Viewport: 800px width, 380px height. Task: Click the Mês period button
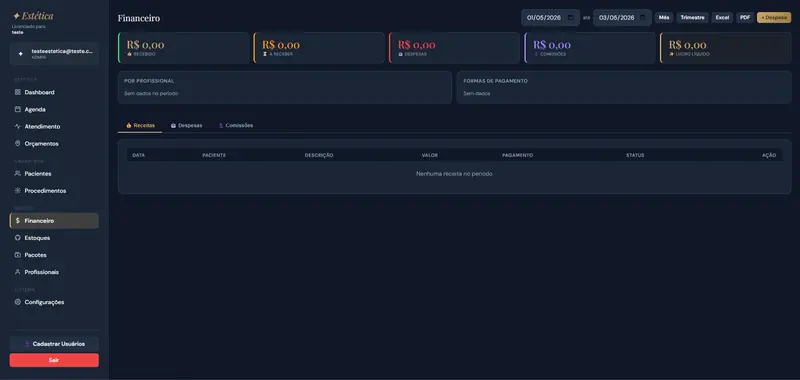pos(664,17)
